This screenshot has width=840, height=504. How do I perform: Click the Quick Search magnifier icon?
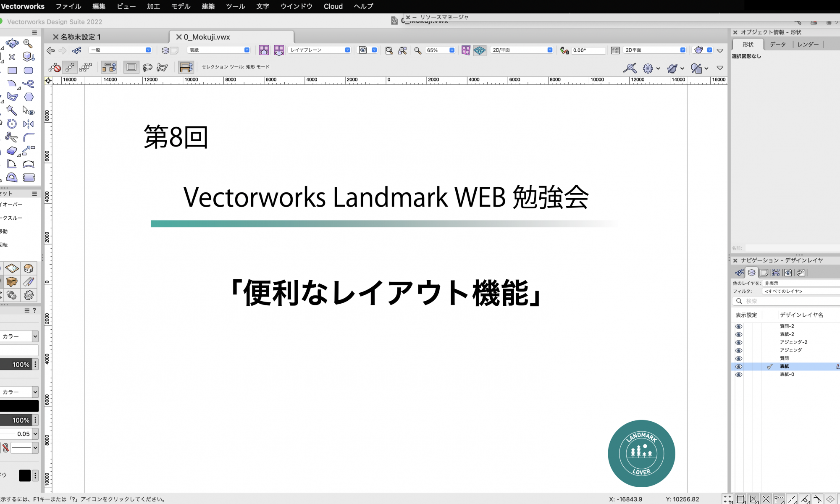(630, 68)
